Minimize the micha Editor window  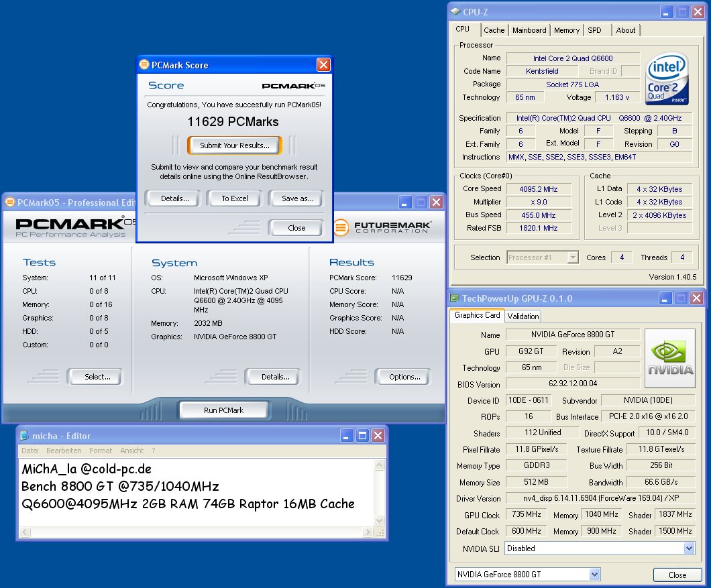[346, 436]
